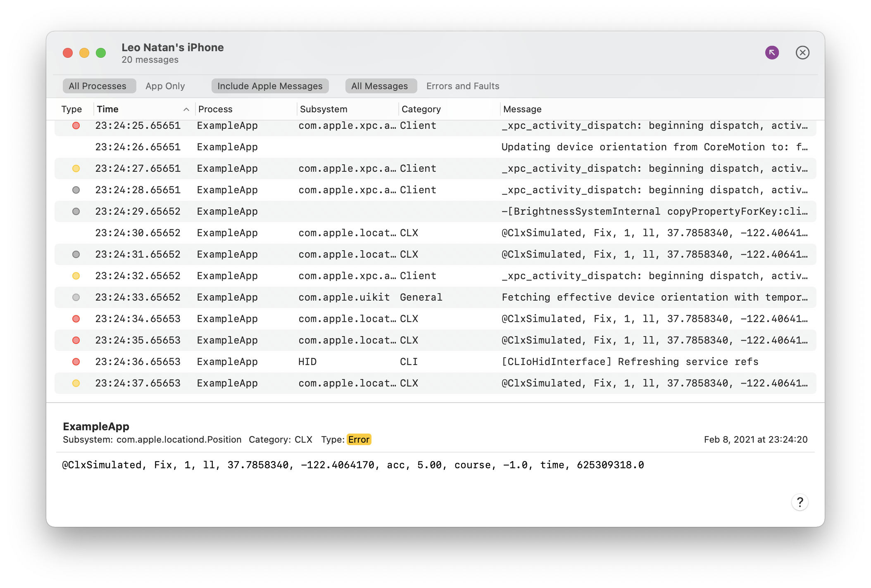Click the purple arrow icon in title bar
The height and width of the screenshot is (588, 871).
pyautogui.click(x=772, y=52)
